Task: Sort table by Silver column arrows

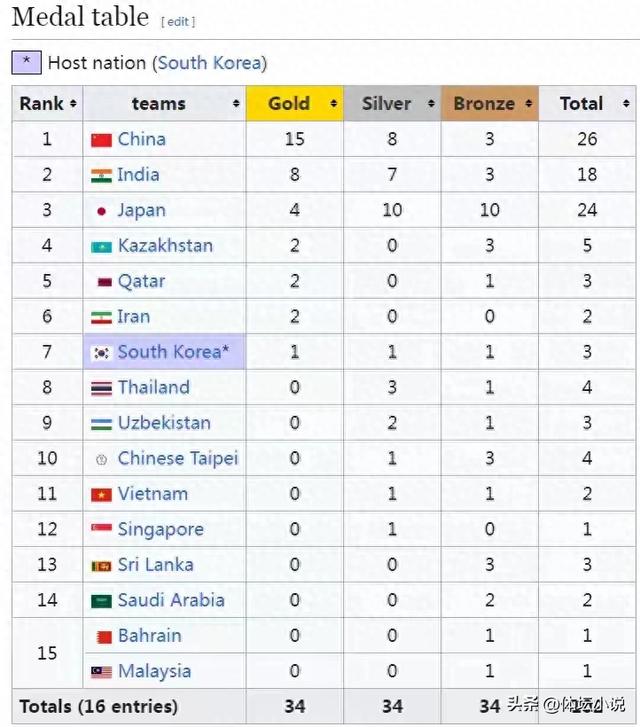Action: click(x=431, y=104)
